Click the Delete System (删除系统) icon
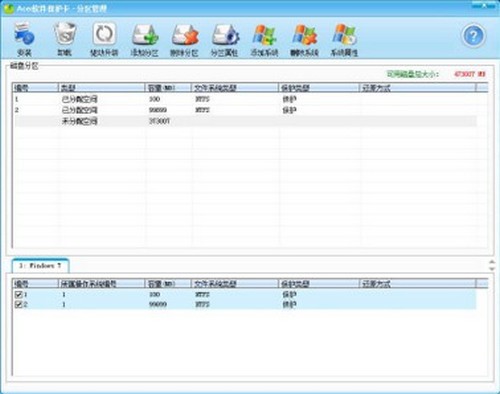Image resolution: width=500 pixels, height=394 pixels. (x=304, y=35)
